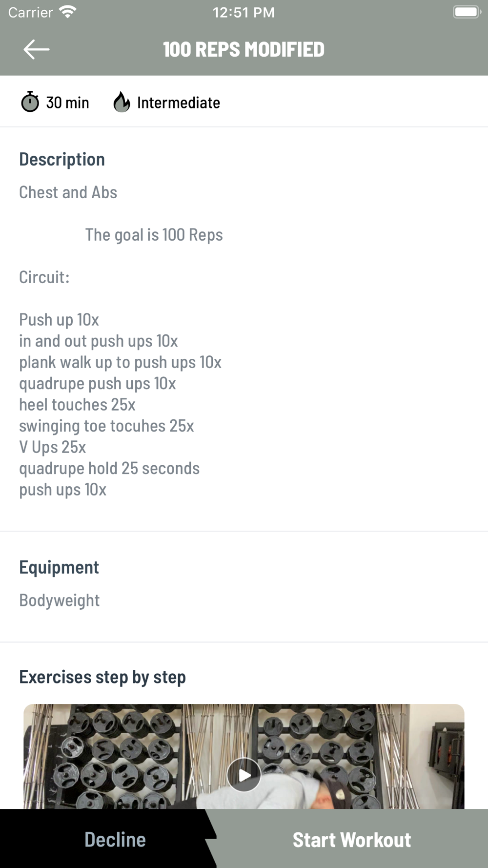This screenshot has width=488, height=868.
Task: Click the Bodyweight equipment text
Action: pos(59,600)
